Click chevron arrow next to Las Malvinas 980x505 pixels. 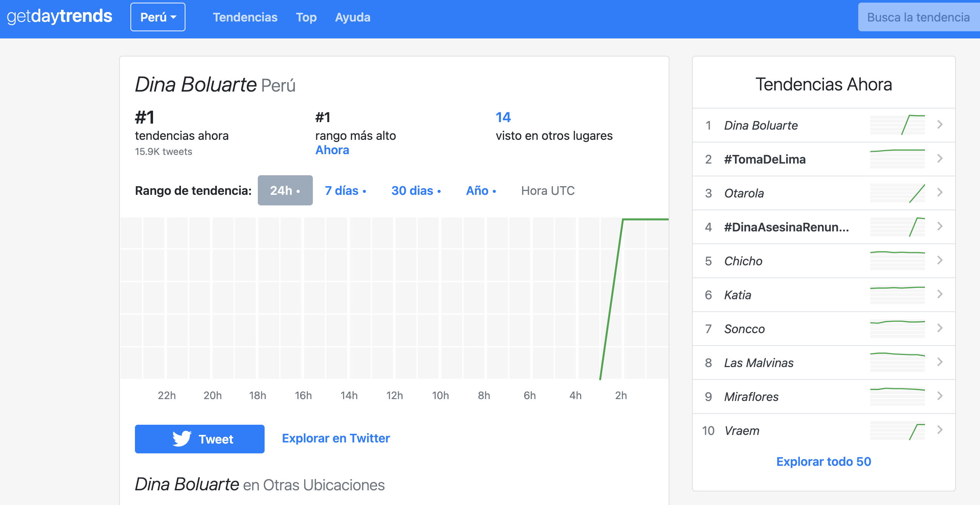pyautogui.click(x=940, y=362)
